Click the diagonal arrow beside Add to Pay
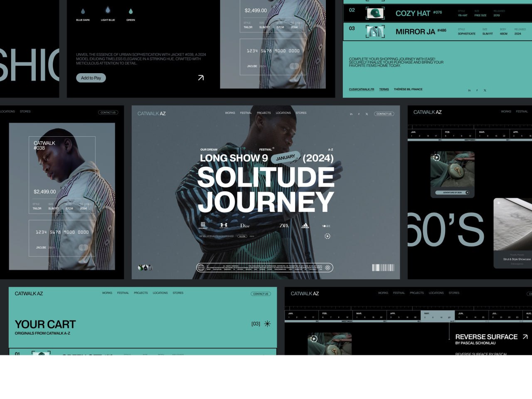This screenshot has width=532, height=399. [201, 78]
